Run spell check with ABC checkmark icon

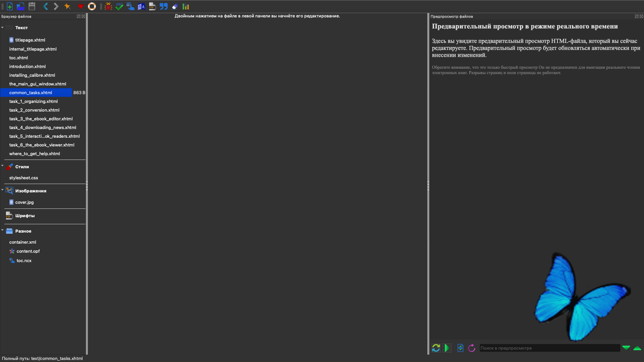point(119,6)
